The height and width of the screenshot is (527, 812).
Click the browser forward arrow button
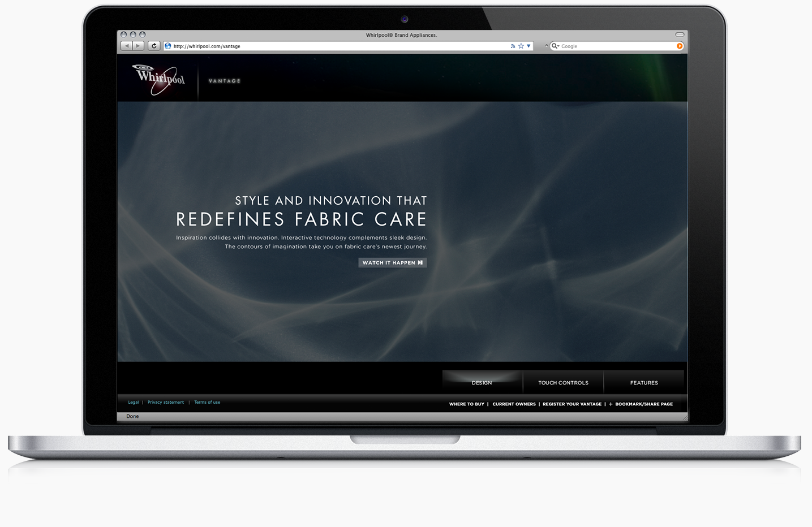point(138,46)
